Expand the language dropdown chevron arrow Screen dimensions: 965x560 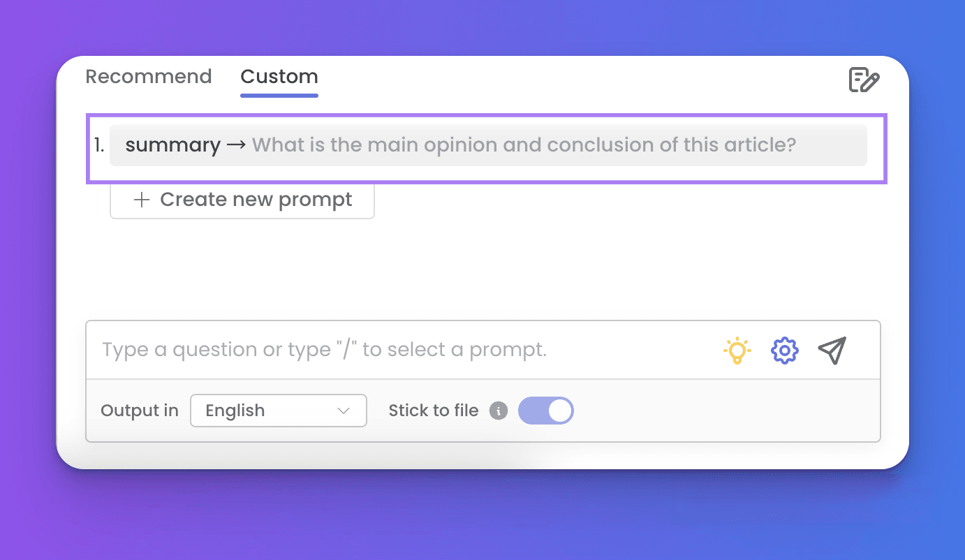tap(344, 411)
